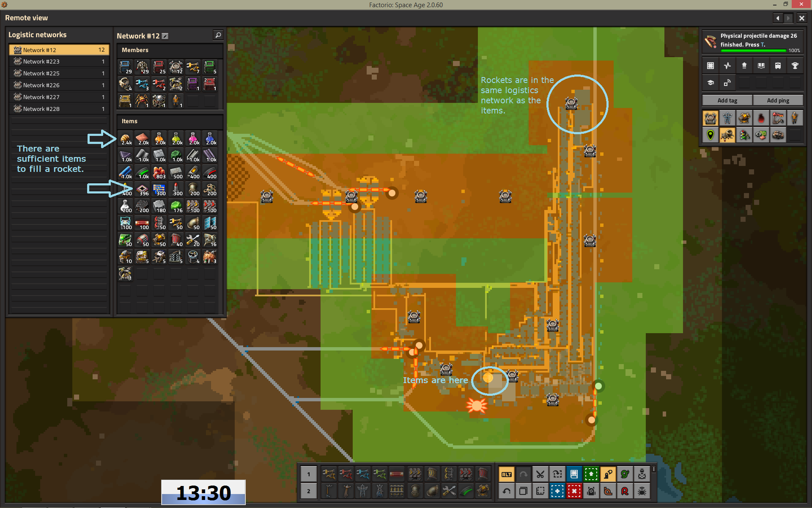The height and width of the screenshot is (508, 812).
Task: Open the train overview button
Action: (x=778, y=66)
